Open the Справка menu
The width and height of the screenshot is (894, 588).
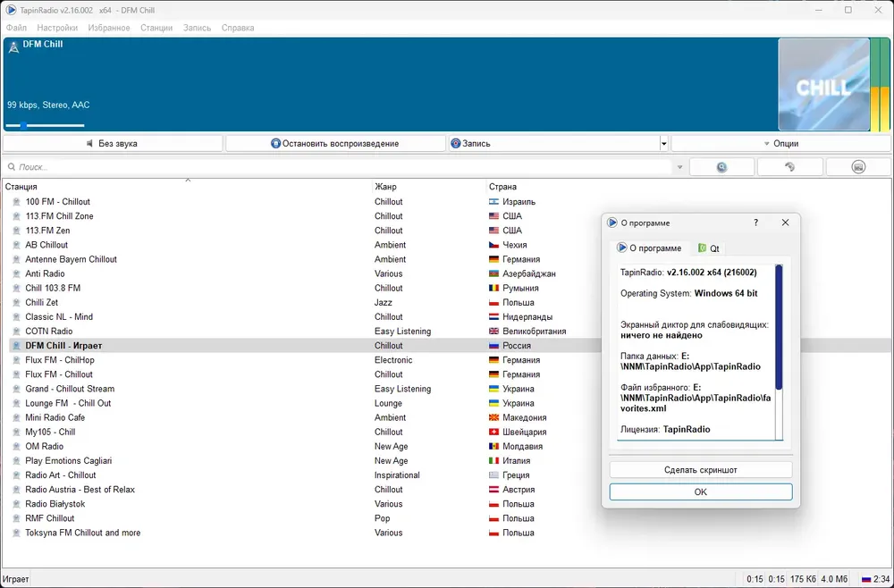pos(238,28)
